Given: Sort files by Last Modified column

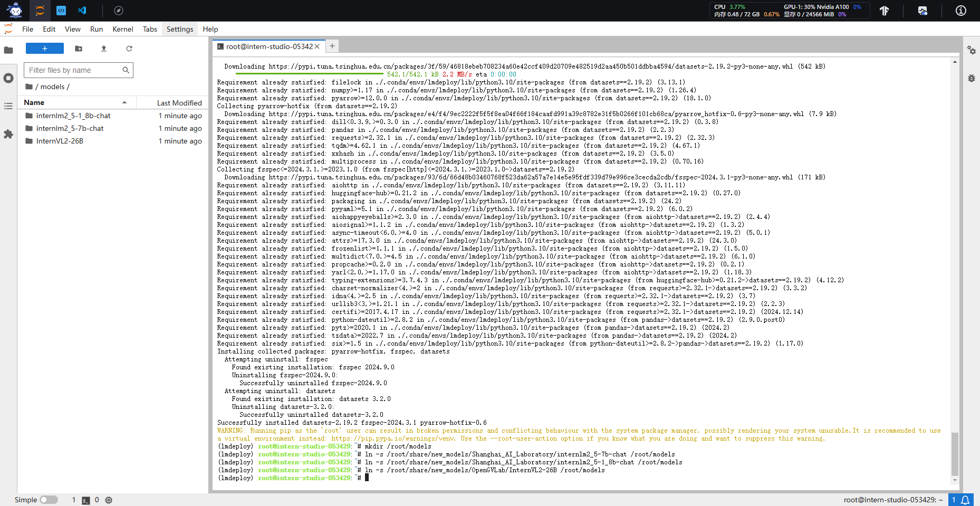Looking at the screenshot, I should [179, 103].
